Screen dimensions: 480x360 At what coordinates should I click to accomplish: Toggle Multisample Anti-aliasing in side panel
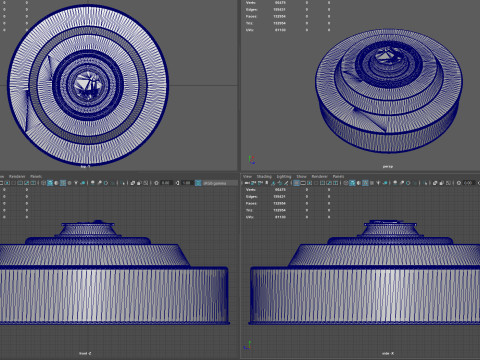408,183
